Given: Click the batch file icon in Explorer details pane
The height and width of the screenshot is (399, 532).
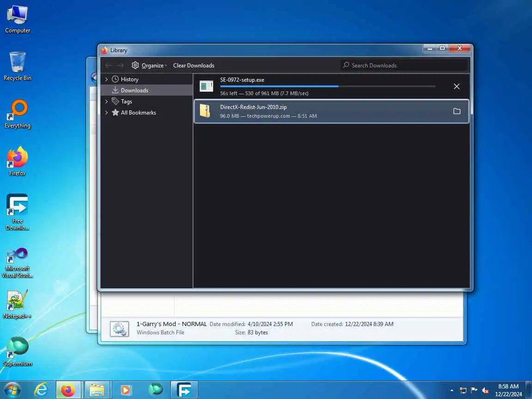Looking at the screenshot, I should [x=120, y=329].
